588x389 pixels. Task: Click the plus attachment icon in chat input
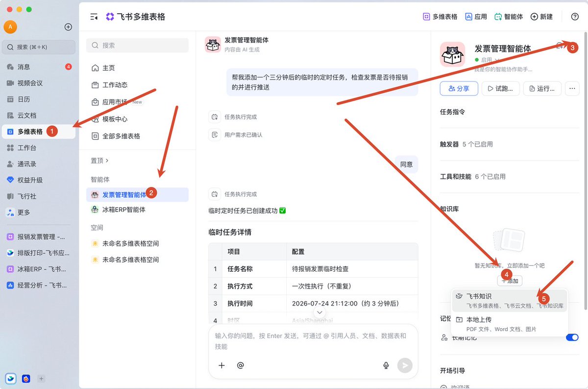[221, 365]
